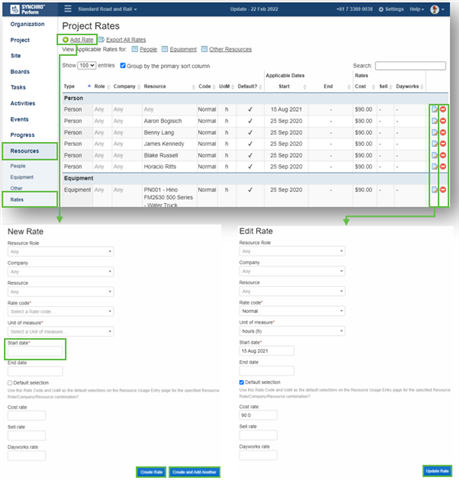View applicable rates for Equipment

(x=183, y=49)
